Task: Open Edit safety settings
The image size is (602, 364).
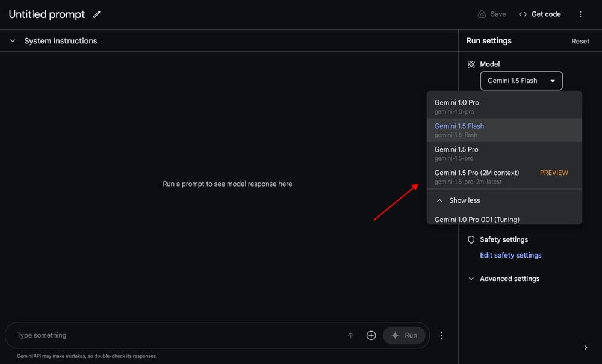Action: click(x=510, y=255)
